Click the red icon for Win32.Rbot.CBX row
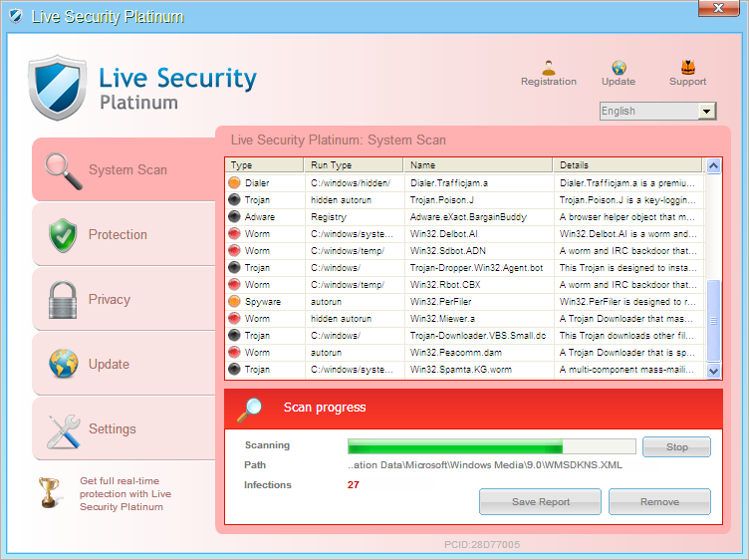 [234, 284]
